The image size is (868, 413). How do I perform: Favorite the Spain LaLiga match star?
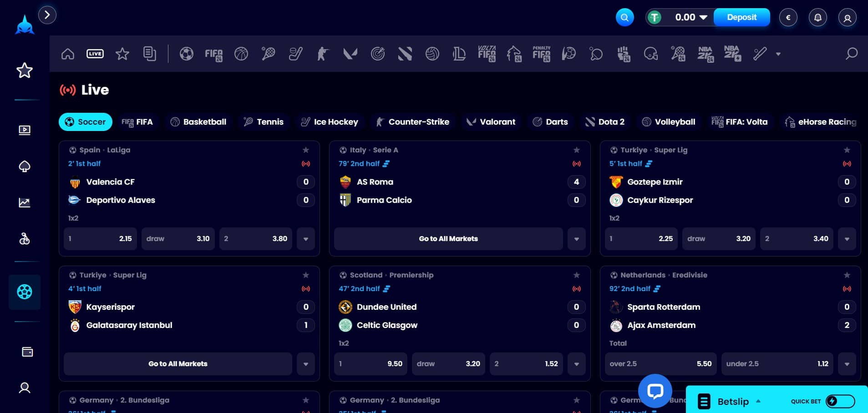tap(306, 150)
